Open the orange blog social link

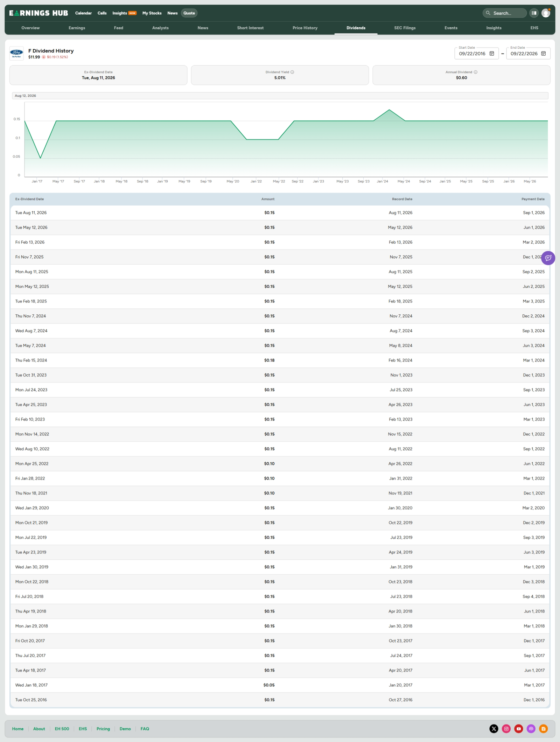click(544, 729)
